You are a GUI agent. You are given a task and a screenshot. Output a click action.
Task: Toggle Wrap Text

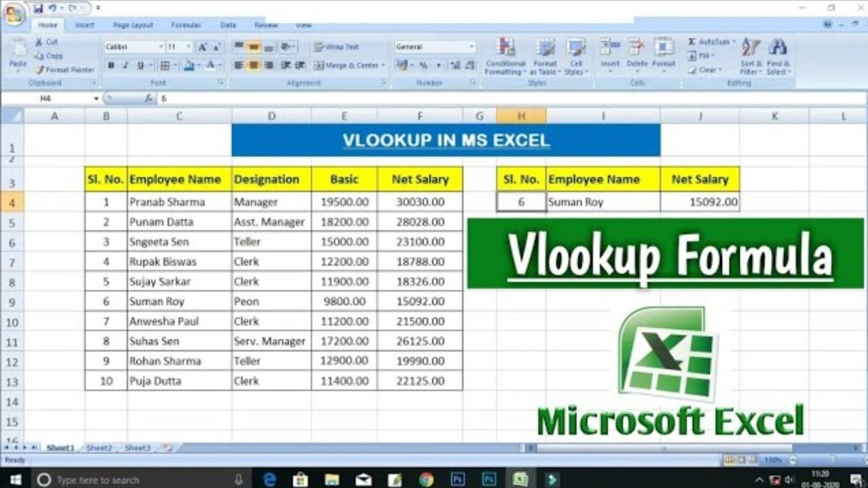[337, 47]
